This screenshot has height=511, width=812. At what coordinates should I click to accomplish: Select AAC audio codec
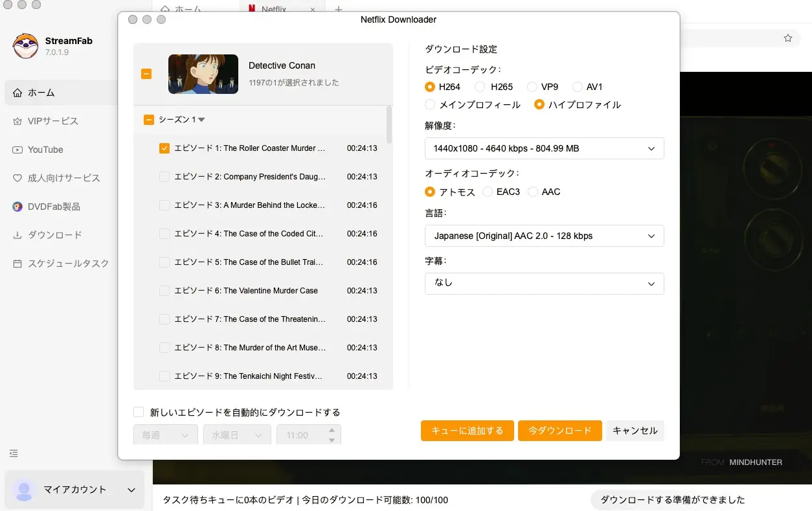pyautogui.click(x=533, y=192)
